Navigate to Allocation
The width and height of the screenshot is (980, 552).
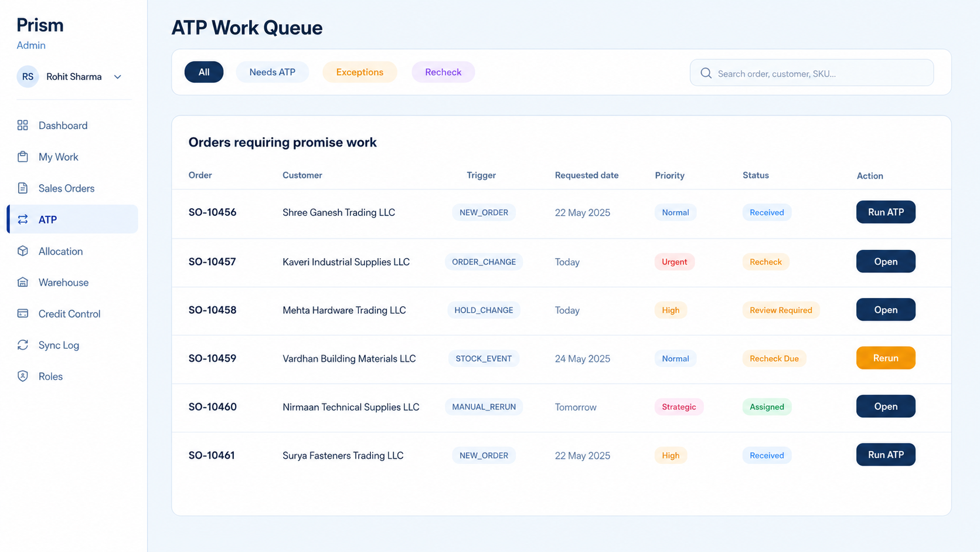[72, 251]
